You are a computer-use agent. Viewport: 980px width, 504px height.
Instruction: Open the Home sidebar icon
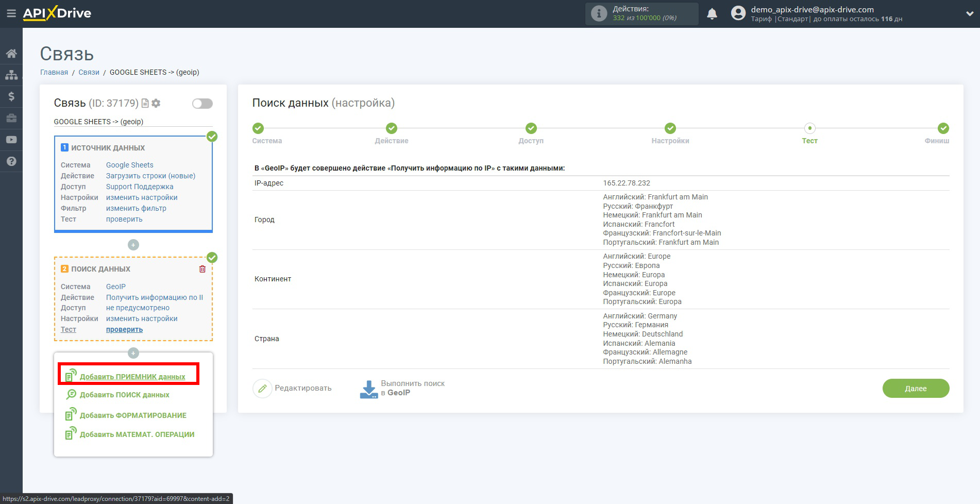(x=11, y=54)
